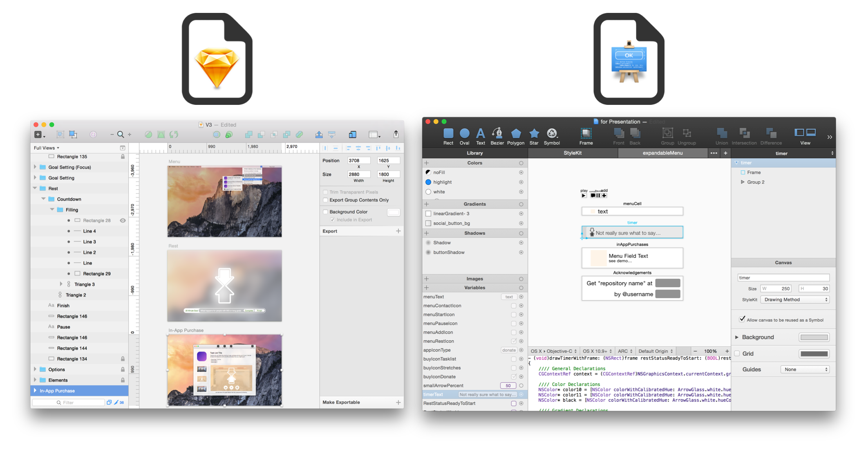
Task: Toggle the RestStatusReadyToStart variable checkbox
Action: tap(514, 403)
